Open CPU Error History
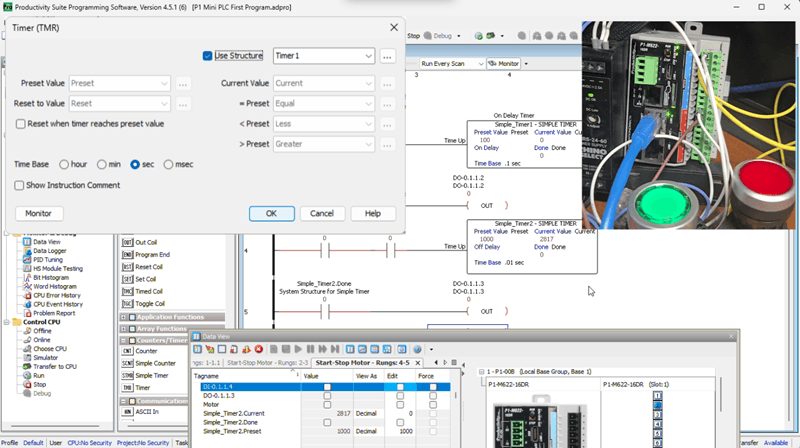Screen dimensions: 800x448 57,295
